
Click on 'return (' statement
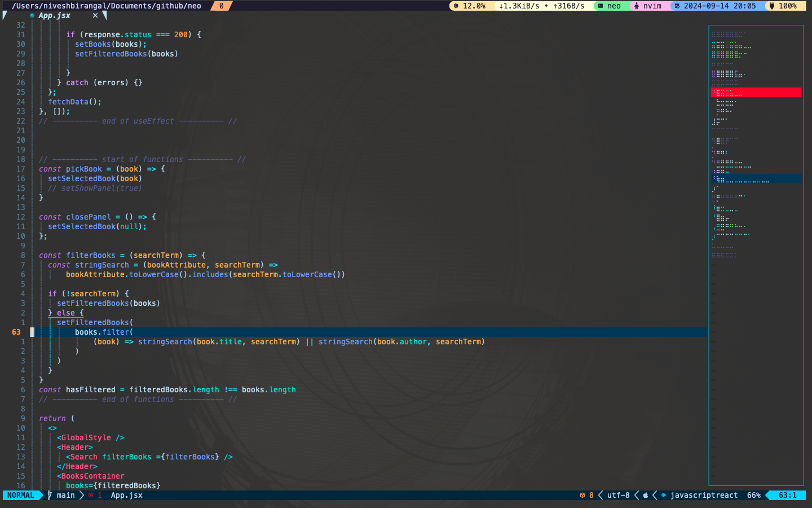click(57, 419)
